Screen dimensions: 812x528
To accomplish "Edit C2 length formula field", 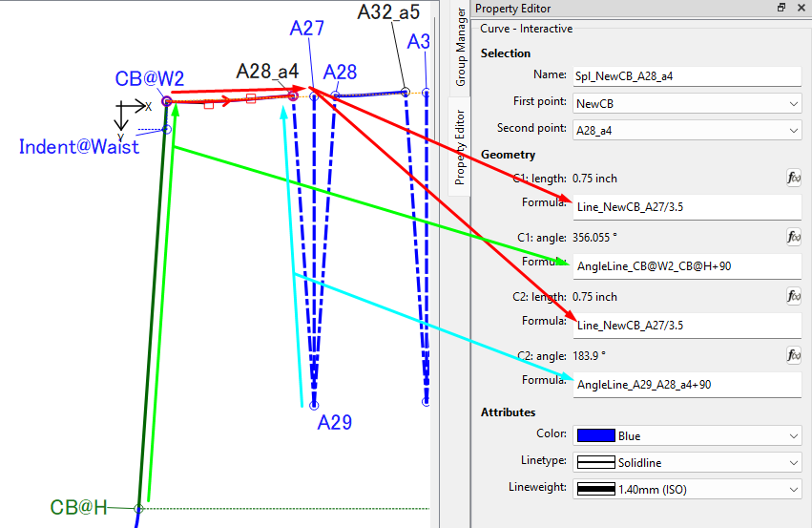I will coord(687,326).
